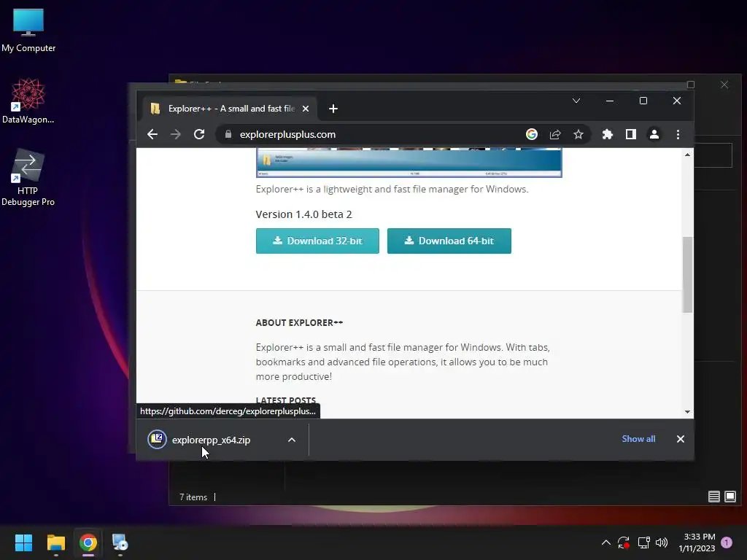Click Download 32-bit button
This screenshot has width=747, height=560.
tap(317, 241)
